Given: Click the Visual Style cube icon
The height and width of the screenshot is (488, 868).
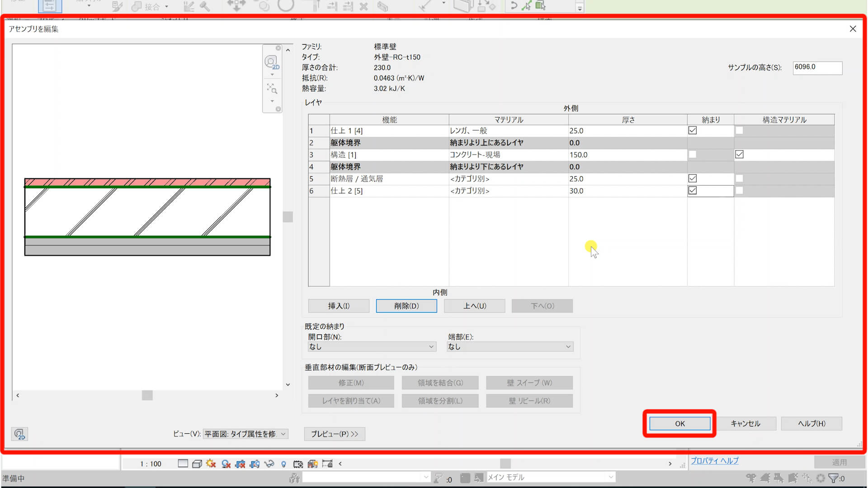Looking at the screenshot, I should (197, 464).
